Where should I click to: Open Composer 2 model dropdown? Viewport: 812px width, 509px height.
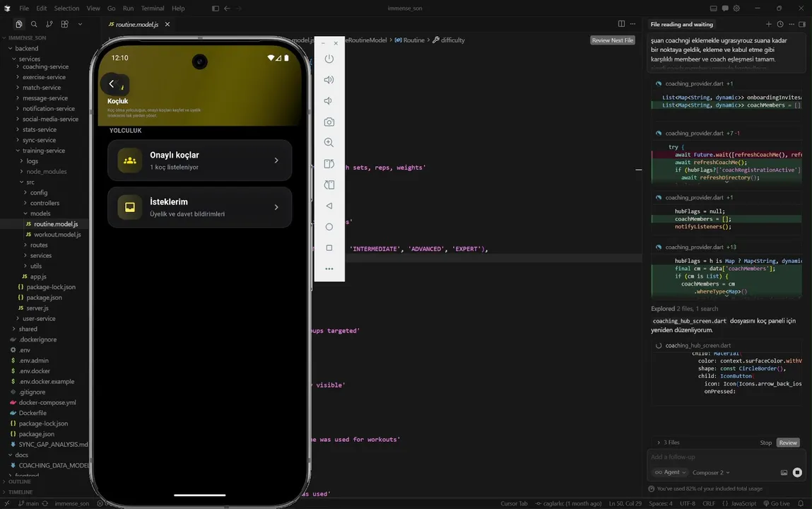click(711, 472)
